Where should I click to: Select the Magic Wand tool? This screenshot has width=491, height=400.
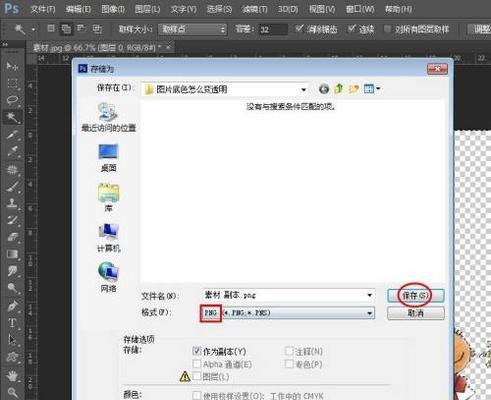tap(12, 117)
